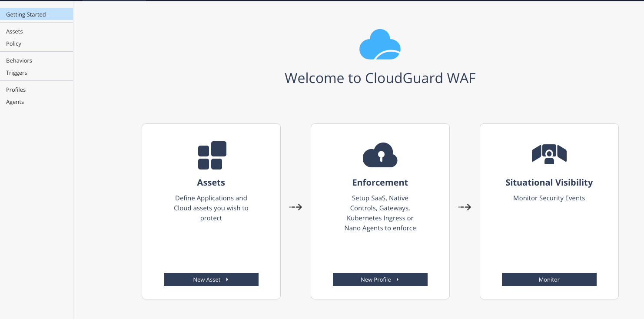Click the "Define Applications and Cloud assets" description

[x=211, y=208]
